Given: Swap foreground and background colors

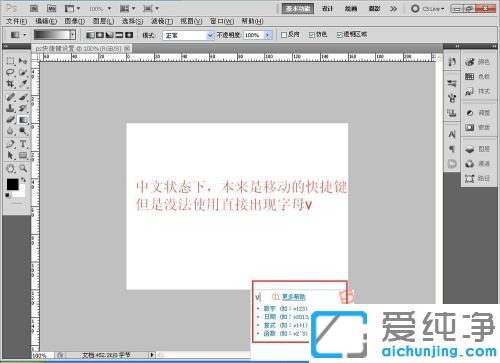Looking at the screenshot, I should coord(23,180).
